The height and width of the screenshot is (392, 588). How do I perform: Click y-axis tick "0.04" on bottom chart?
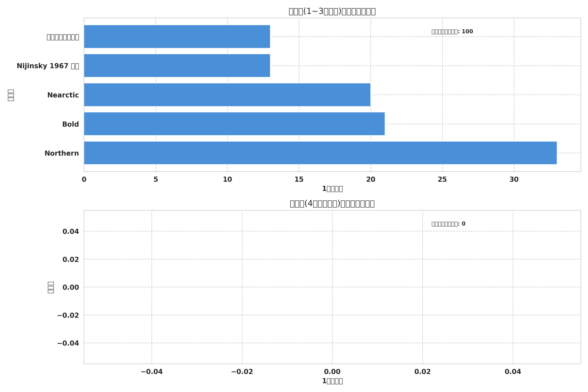pyautogui.click(x=71, y=231)
